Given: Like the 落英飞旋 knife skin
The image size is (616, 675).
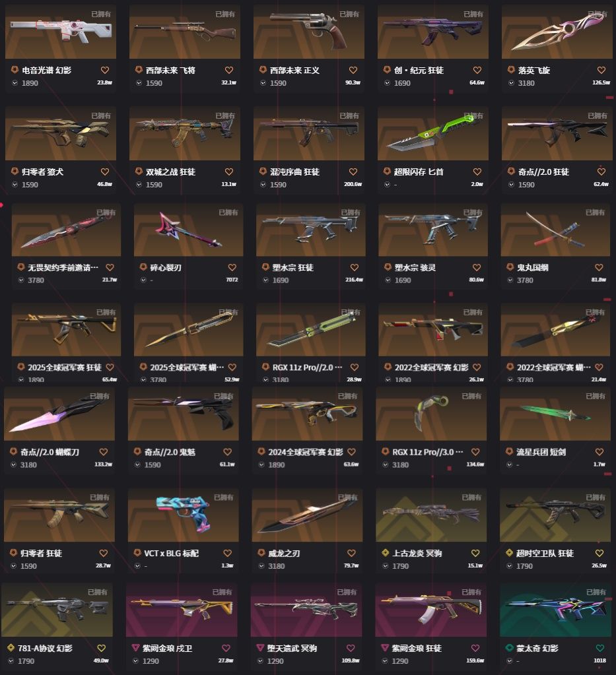Looking at the screenshot, I should coord(601,70).
